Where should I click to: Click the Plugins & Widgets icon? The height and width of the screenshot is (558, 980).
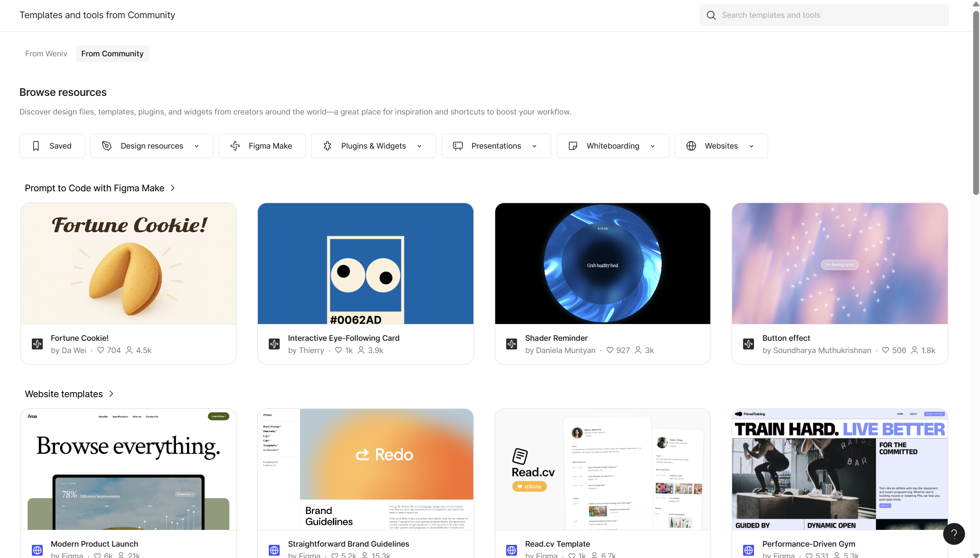point(327,146)
